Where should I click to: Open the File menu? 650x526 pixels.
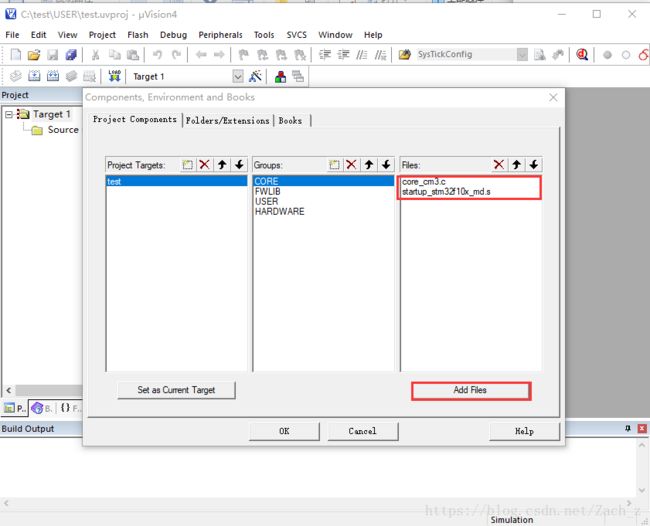pos(12,35)
